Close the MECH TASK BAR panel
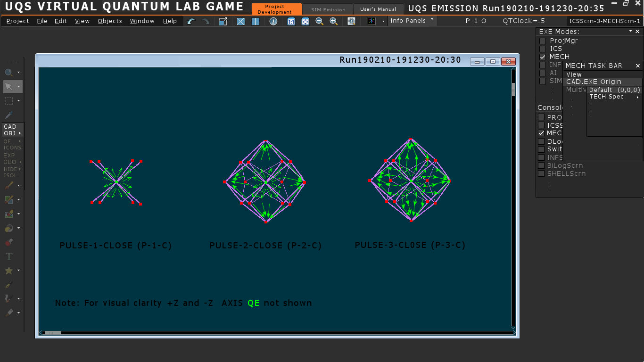The width and height of the screenshot is (644, 362). pos(637,66)
